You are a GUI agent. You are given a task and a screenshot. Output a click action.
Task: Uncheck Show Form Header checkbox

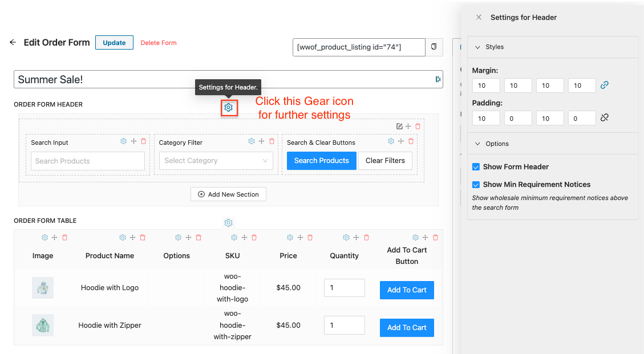click(x=476, y=167)
